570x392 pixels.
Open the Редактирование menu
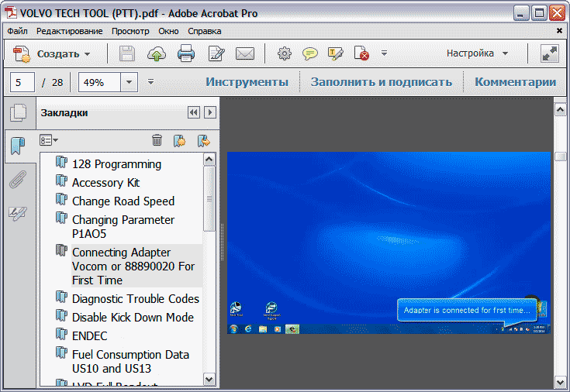point(69,31)
